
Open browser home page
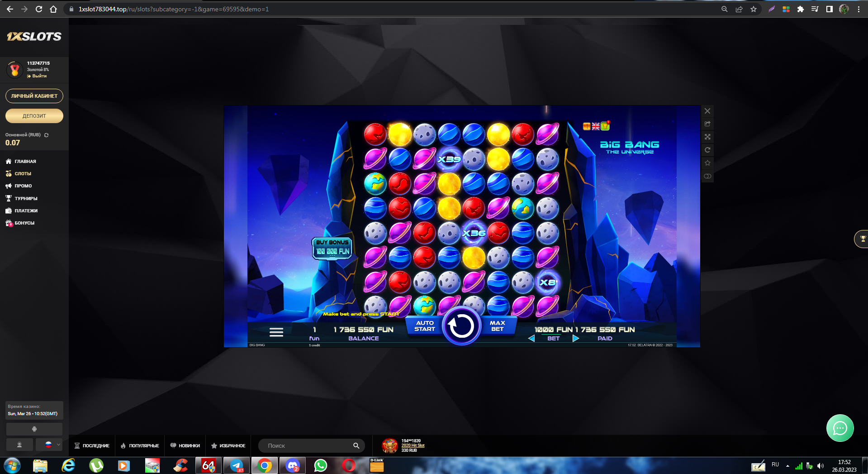(x=53, y=9)
